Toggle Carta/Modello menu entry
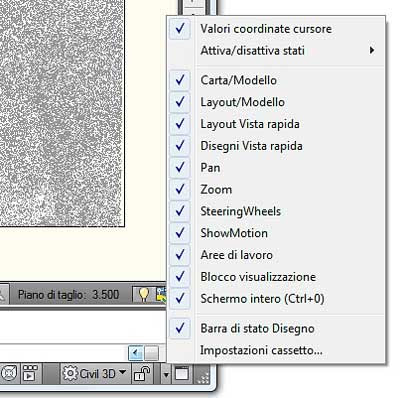Image resolution: width=400 pixels, height=398 pixels. click(277, 80)
